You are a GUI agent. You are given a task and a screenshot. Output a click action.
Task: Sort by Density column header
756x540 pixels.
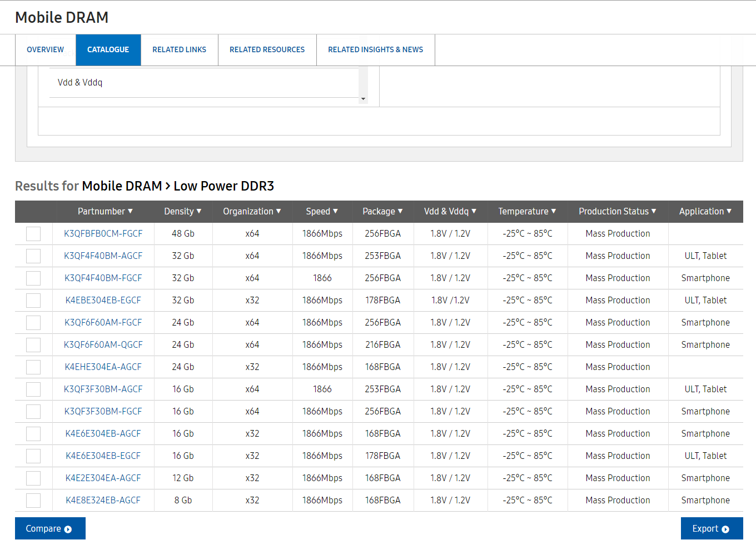pos(183,212)
